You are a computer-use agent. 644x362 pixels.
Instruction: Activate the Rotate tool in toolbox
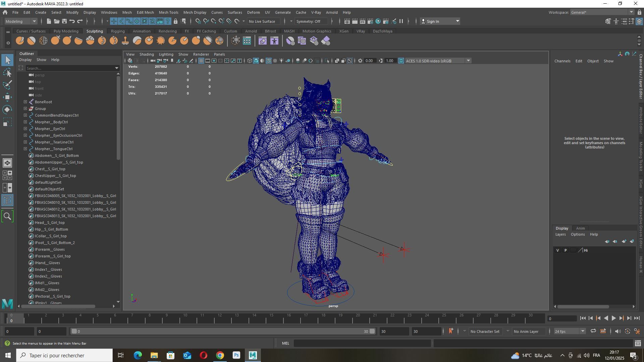point(7,110)
